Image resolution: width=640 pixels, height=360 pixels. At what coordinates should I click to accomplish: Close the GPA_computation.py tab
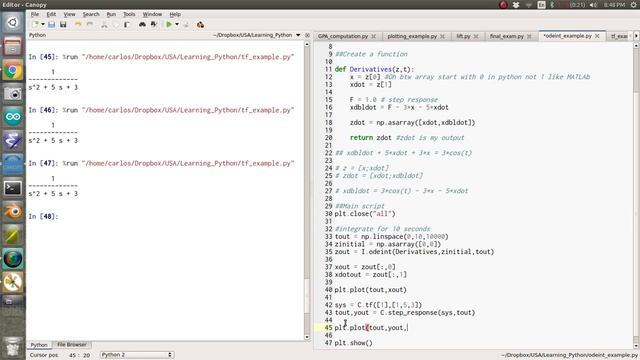click(x=373, y=36)
